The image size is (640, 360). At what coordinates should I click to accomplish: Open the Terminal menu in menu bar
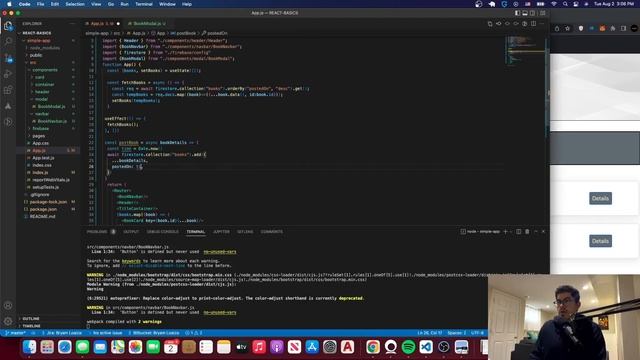point(144,4)
